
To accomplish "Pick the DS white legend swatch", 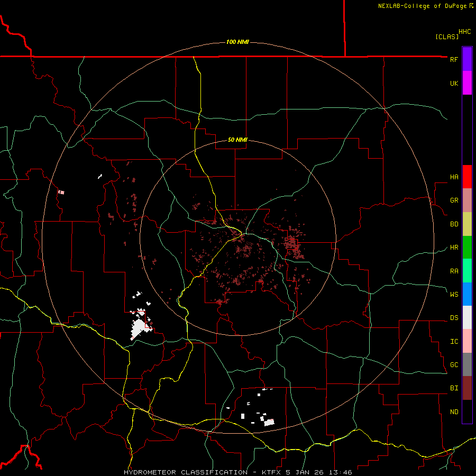I will pyautogui.click(x=467, y=317).
